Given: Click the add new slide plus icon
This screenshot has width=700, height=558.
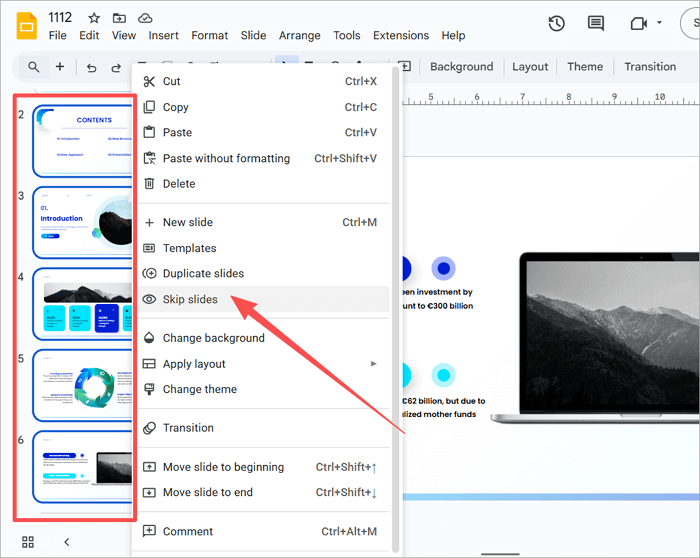Looking at the screenshot, I should [x=60, y=67].
